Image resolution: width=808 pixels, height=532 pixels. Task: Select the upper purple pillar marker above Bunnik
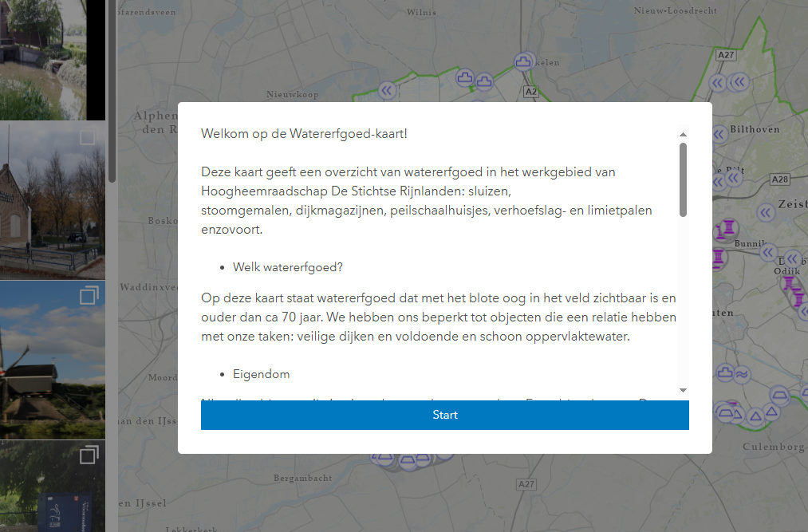pyautogui.click(x=729, y=227)
